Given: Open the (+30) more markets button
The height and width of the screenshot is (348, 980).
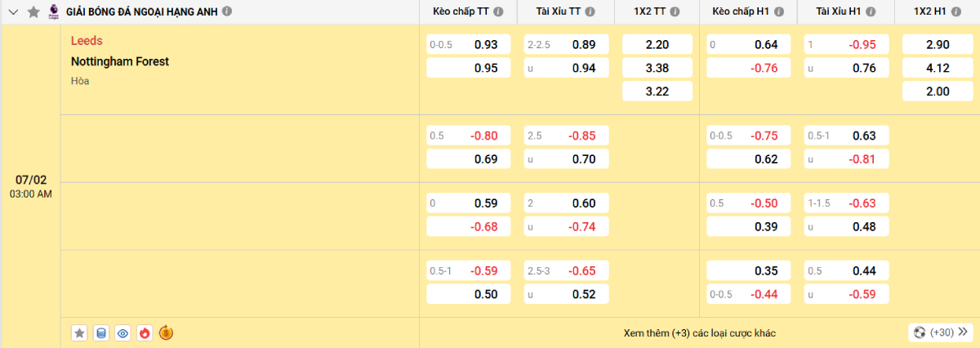Looking at the screenshot, I should coord(941,332).
